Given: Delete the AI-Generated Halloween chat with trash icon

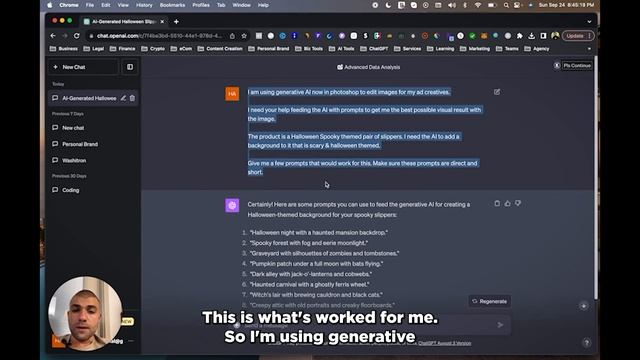Looking at the screenshot, I should (132, 98).
